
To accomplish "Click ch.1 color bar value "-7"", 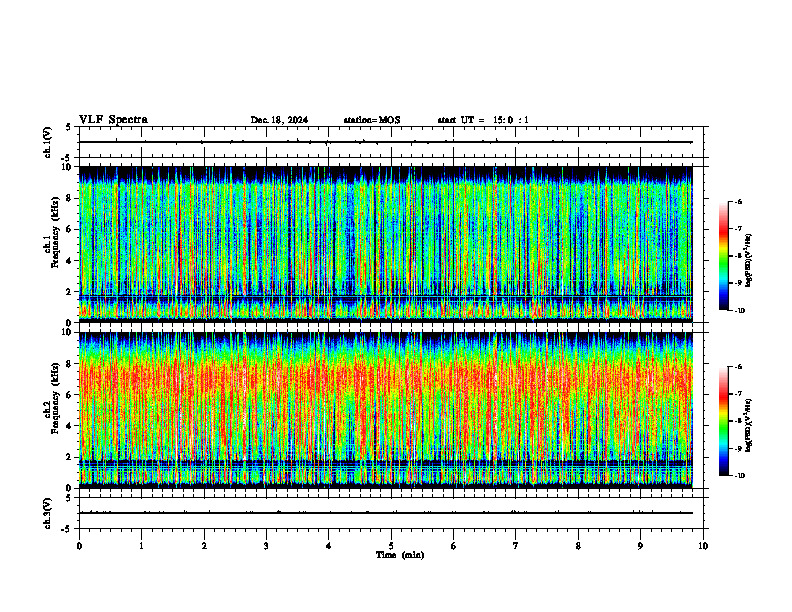I will click(x=738, y=229).
